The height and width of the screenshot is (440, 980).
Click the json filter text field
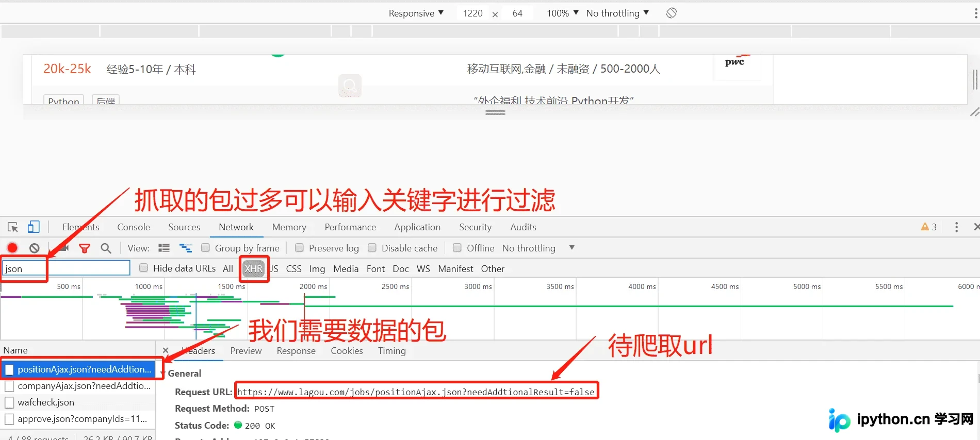tap(67, 268)
